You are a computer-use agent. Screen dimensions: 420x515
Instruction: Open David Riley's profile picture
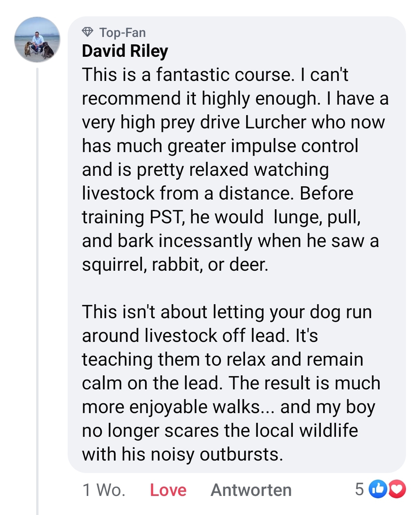coord(37,40)
